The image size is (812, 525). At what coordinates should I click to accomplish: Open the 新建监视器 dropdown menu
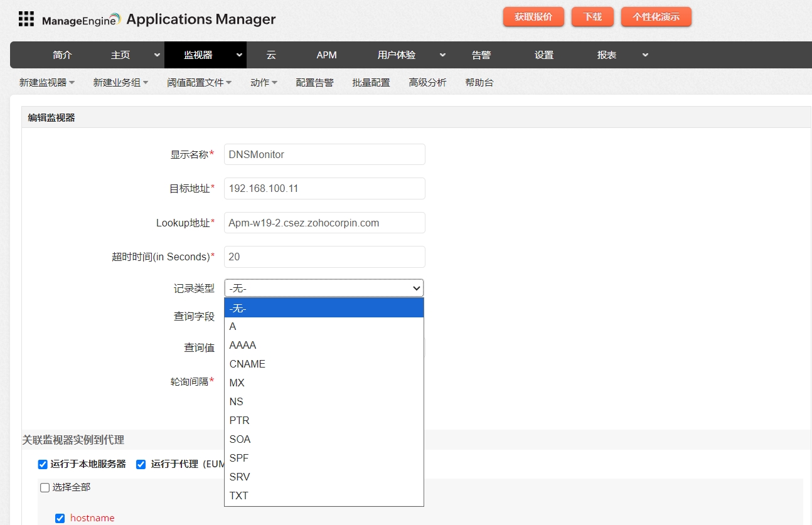pyautogui.click(x=47, y=82)
